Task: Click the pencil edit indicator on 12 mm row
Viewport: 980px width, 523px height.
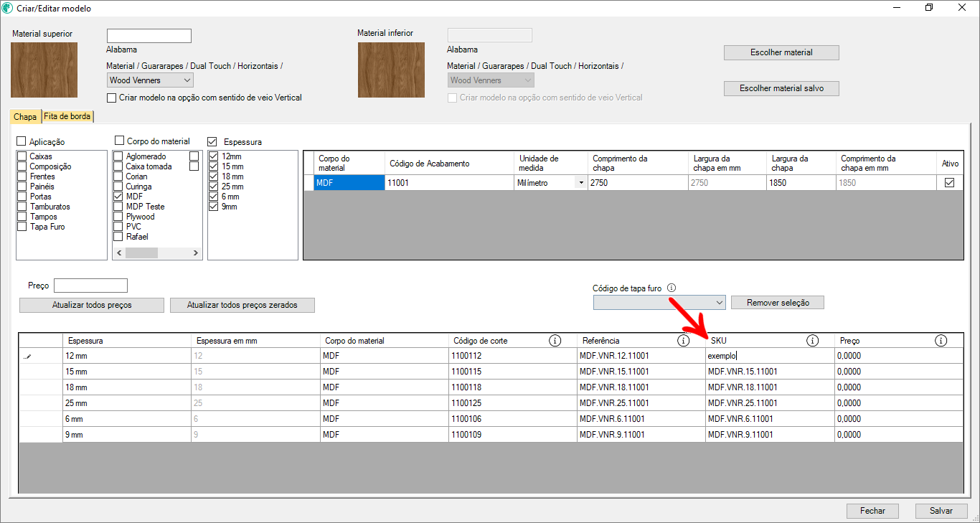Action: tap(28, 356)
